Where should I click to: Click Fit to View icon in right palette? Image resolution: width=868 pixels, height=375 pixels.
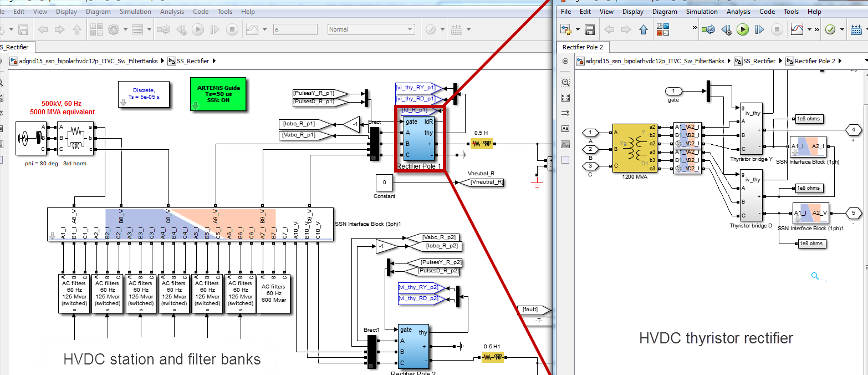tap(565, 98)
